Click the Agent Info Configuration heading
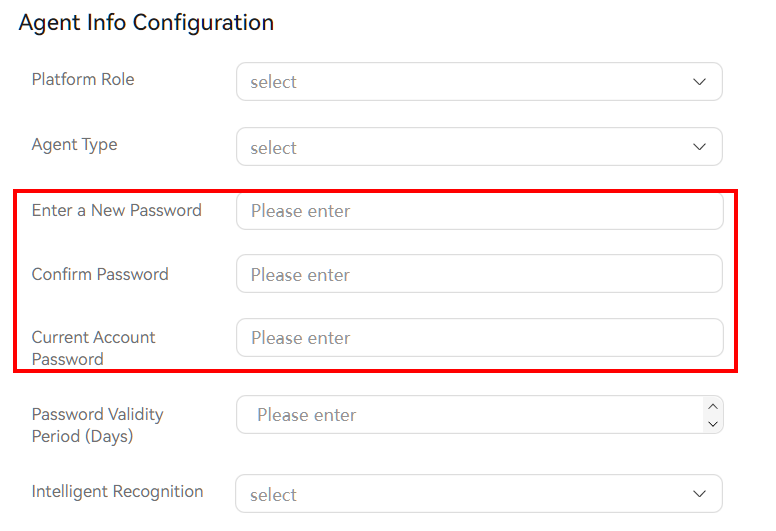Screen dimensions: 776x531 (146, 22)
